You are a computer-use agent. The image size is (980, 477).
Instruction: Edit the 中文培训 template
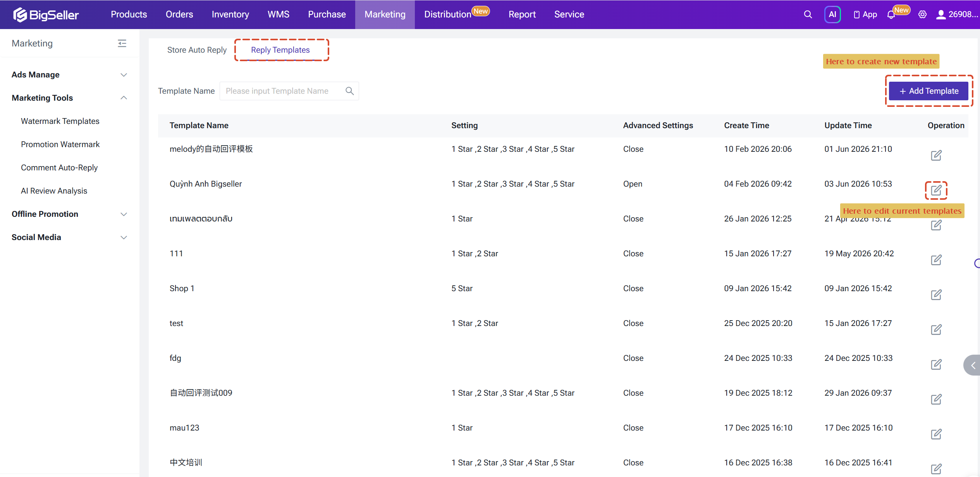click(936, 469)
